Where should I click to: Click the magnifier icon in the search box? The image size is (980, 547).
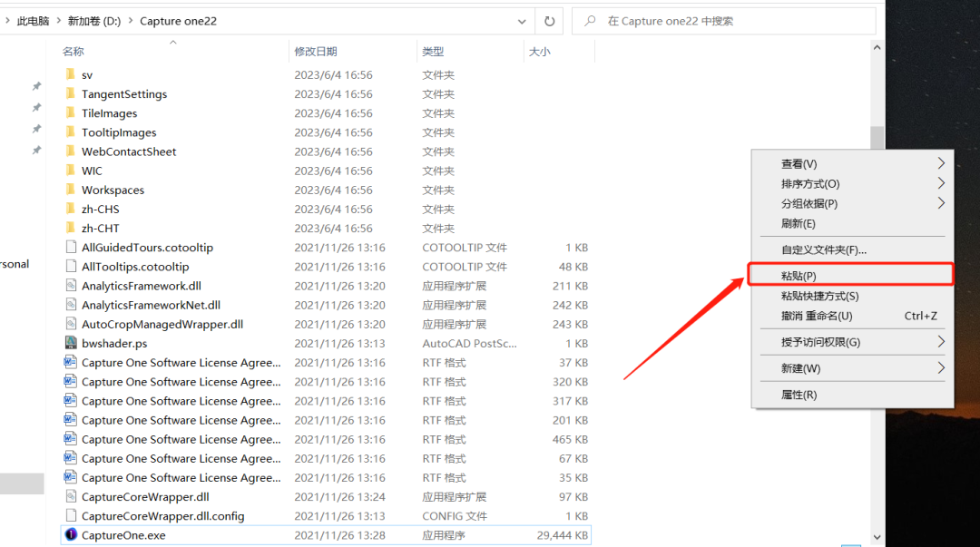click(x=591, y=21)
